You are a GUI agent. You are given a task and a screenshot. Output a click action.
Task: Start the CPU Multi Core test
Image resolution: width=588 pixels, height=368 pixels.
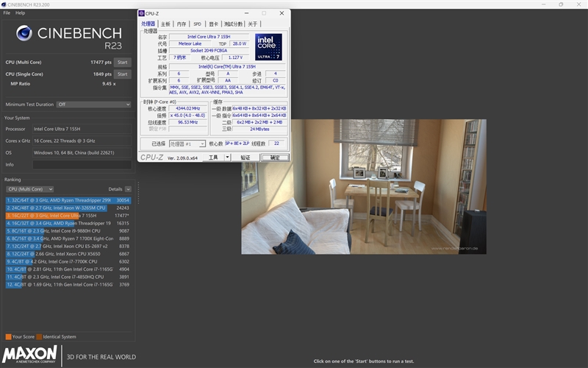coord(123,63)
